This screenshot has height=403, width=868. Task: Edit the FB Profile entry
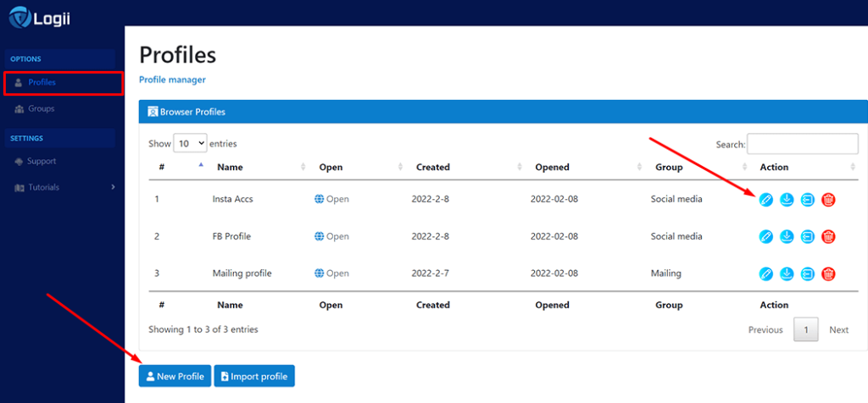click(765, 236)
